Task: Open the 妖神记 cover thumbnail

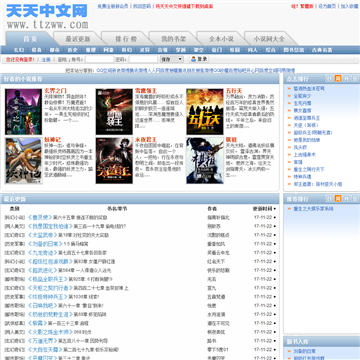Action: [23, 160]
